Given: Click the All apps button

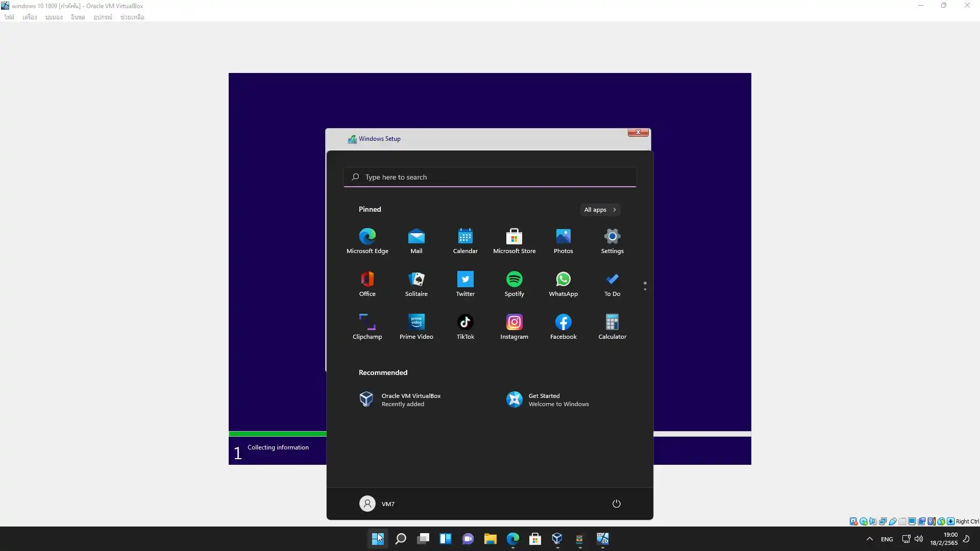Looking at the screenshot, I should [x=600, y=210].
